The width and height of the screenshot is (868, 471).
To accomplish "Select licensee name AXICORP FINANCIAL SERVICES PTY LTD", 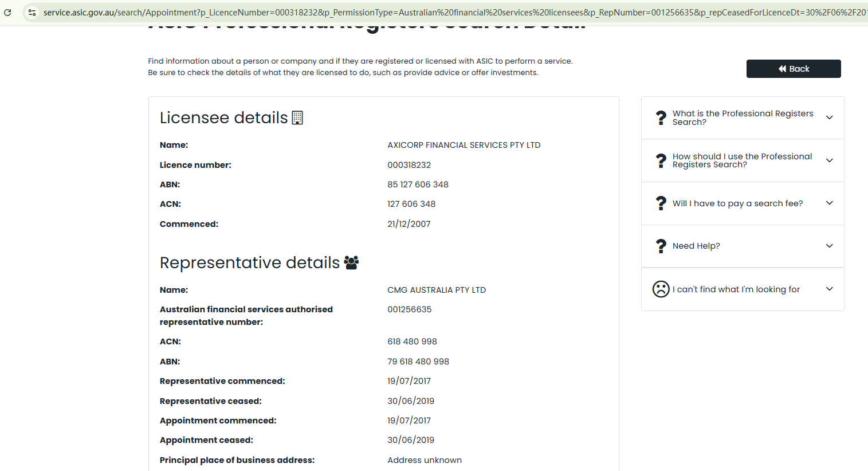I will pos(464,145).
